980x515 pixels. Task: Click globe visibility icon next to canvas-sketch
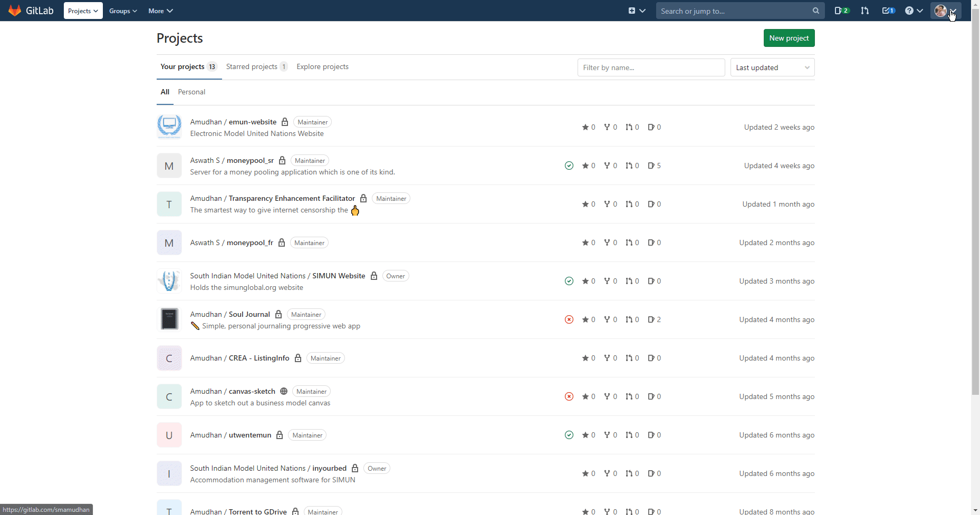point(284,391)
